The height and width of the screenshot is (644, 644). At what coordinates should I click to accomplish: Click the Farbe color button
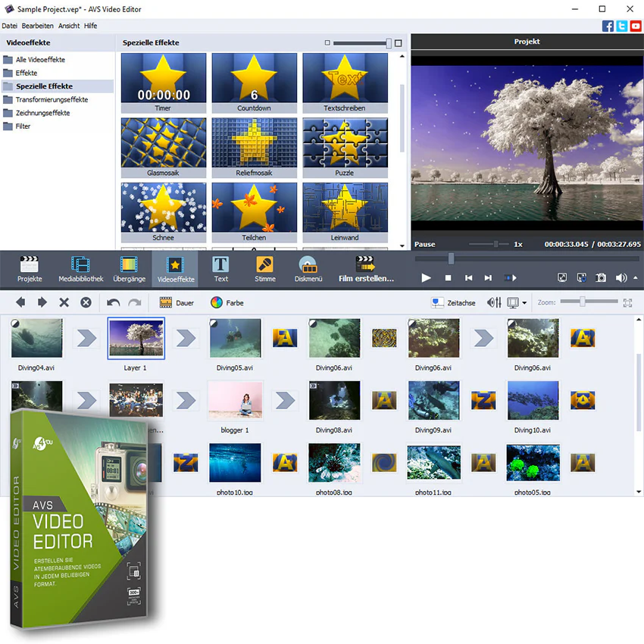pyautogui.click(x=227, y=303)
